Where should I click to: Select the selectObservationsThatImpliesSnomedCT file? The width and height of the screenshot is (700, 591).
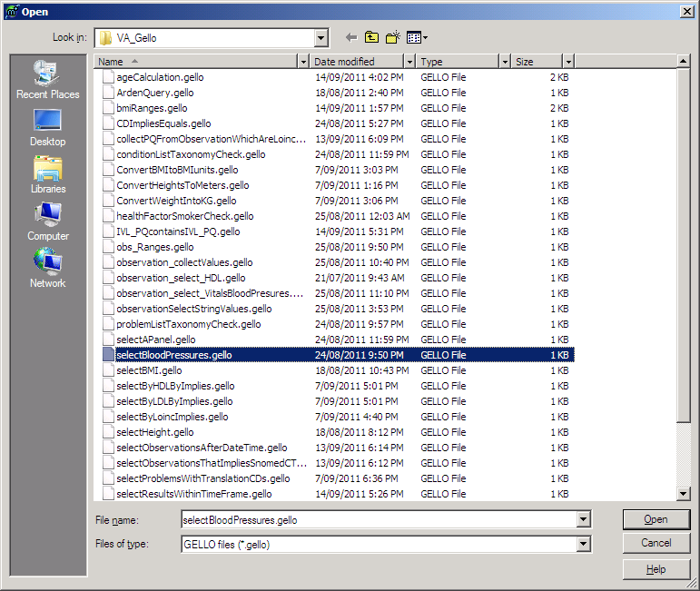click(212, 463)
